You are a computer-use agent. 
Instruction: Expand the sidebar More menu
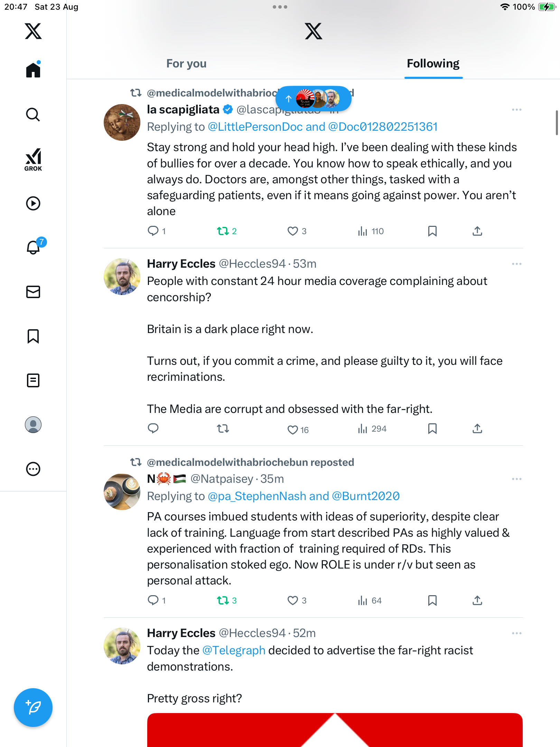click(33, 469)
